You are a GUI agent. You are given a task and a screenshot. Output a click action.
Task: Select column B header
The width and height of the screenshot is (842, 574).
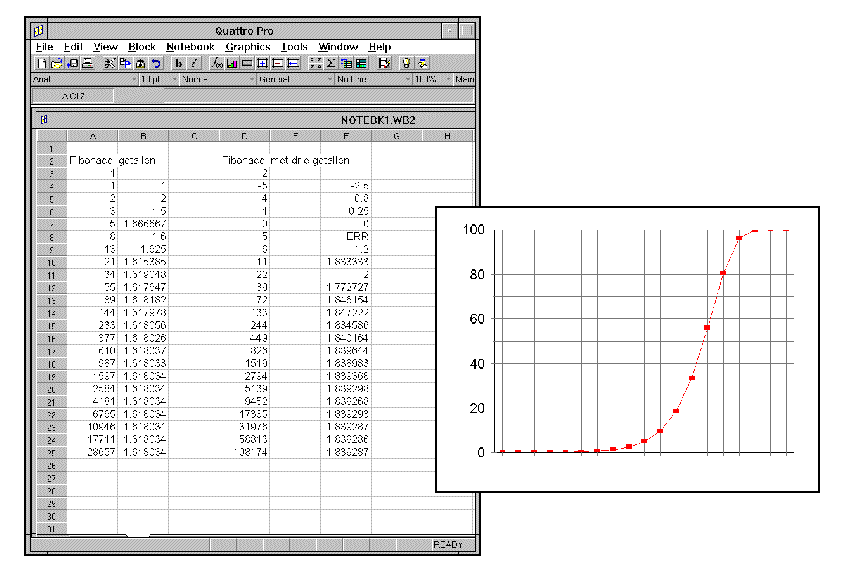point(143,136)
